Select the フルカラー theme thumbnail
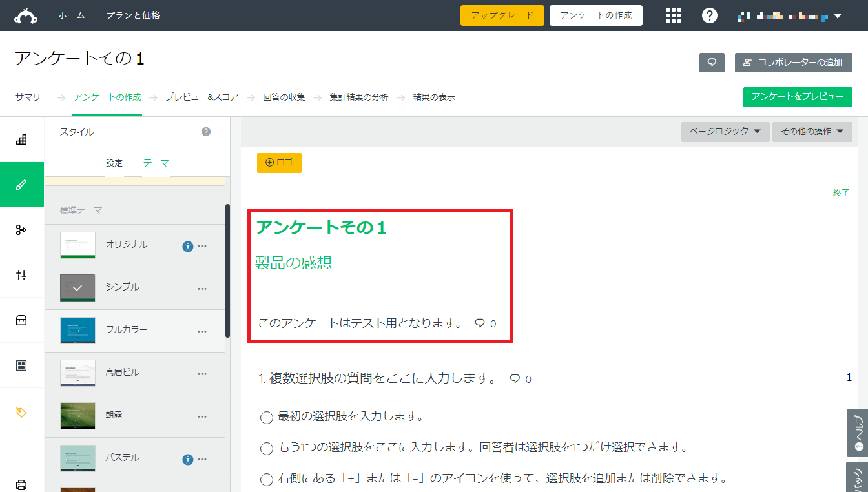Image resolution: width=868 pixels, height=492 pixels. click(77, 330)
